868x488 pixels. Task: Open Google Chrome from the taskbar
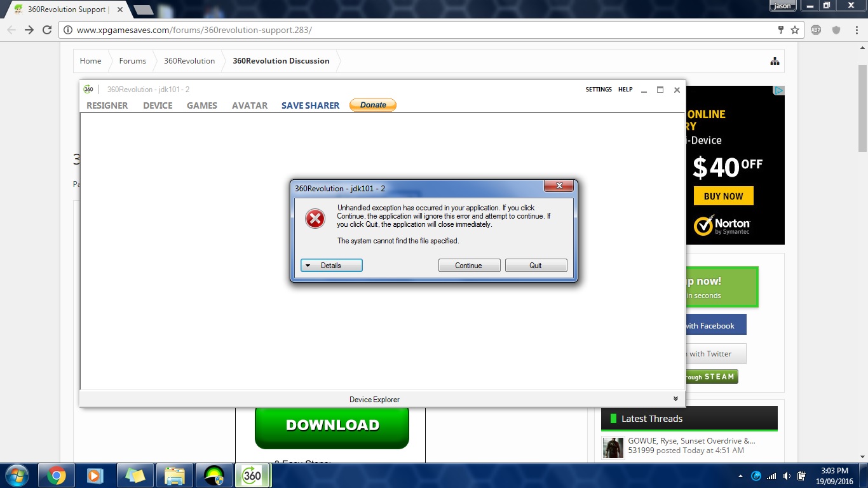click(x=56, y=475)
